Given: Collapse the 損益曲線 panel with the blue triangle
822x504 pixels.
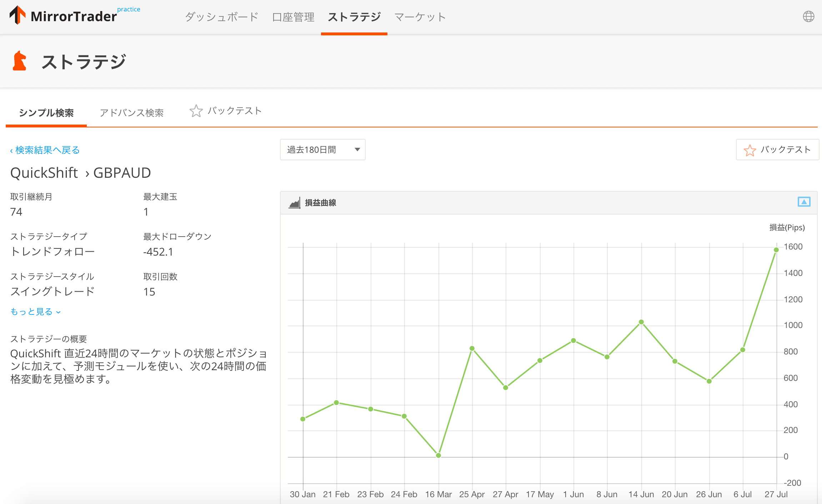Looking at the screenshot, I should pyautogui.click(x=804, y=202).
